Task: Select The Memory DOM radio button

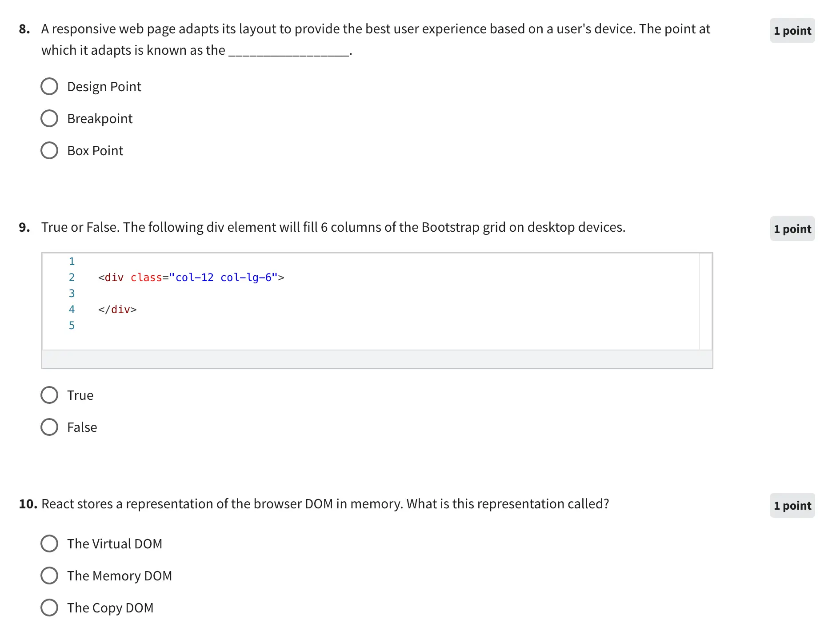Action: (x=49, y=576)
